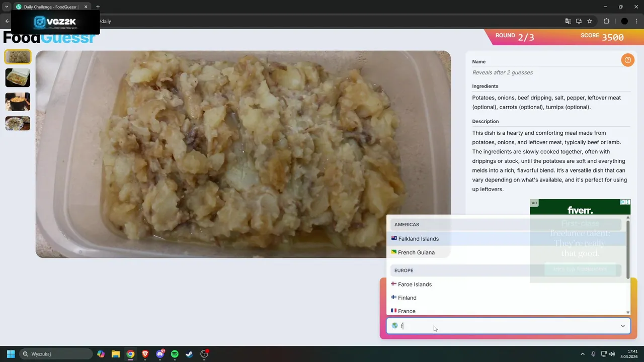The width and height of the screenshot is (644, 362).
Task: Click the FoodGuessr logo
Action: 49,38
